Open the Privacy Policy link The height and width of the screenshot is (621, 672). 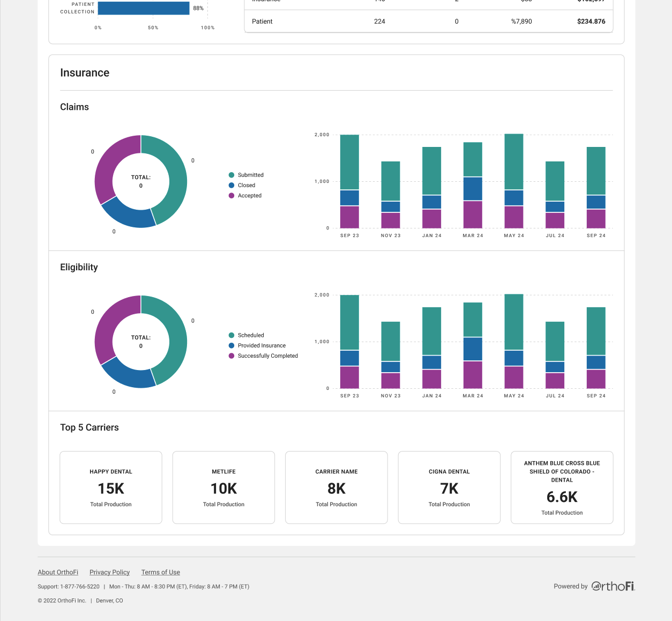tap(109, 572)
